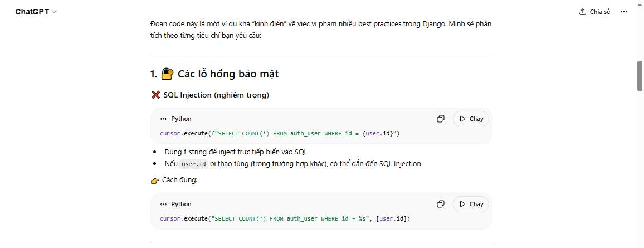644x248 pixels.
Task: Click the page's vertical scrollbar thumb
Action: point(640,75)
